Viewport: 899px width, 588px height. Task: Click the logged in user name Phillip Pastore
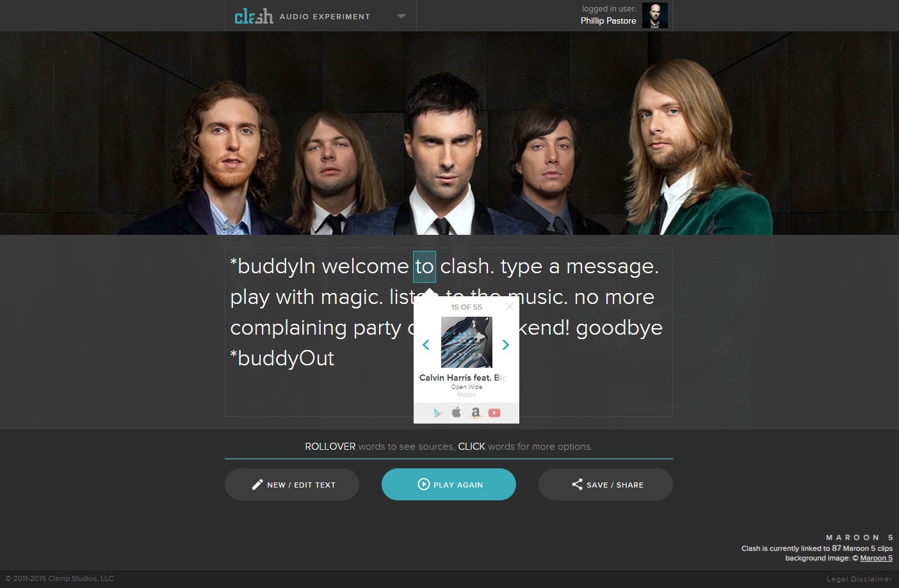[608, 20]
